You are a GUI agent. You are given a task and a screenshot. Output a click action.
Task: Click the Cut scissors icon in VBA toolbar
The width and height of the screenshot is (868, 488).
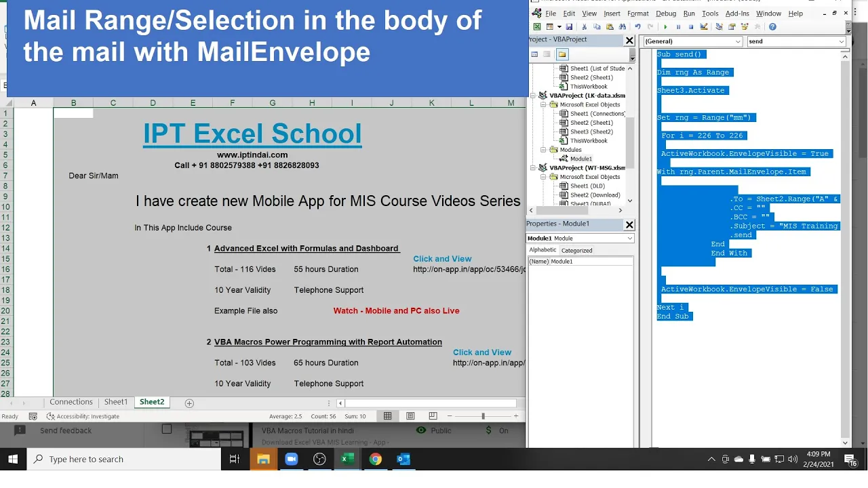point(584,27)
